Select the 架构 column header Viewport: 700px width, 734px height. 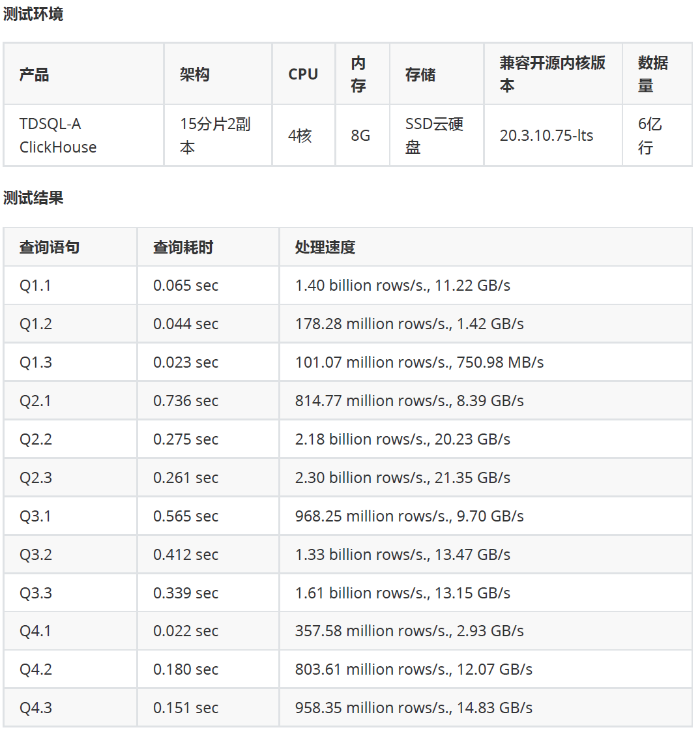click(218, 74)
